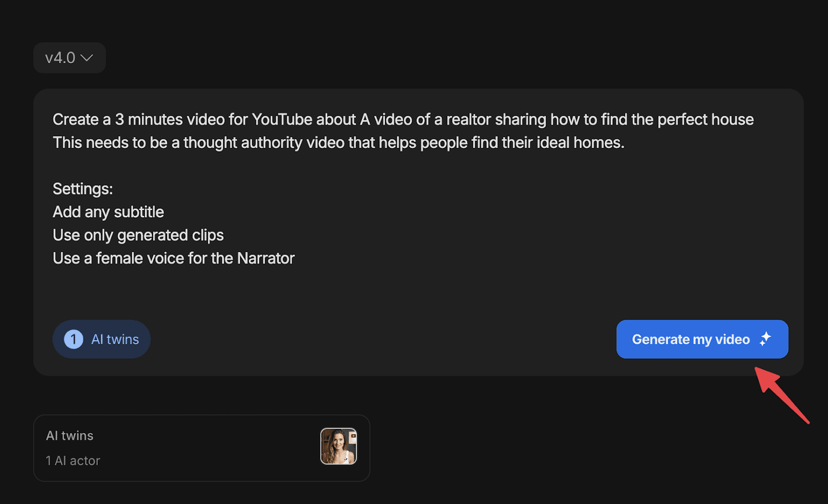Click the 'Settings:' heading in prompt

coord(83,189)
